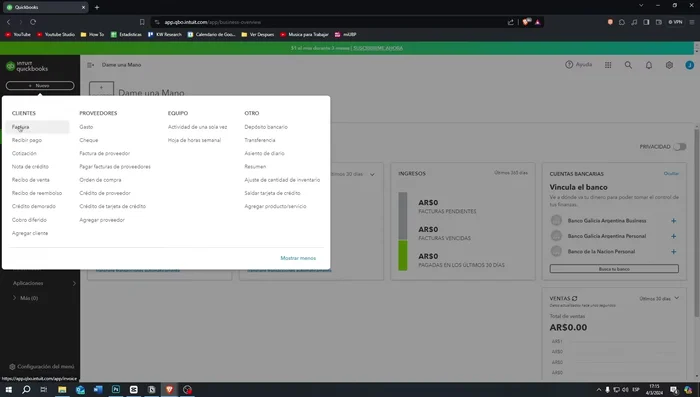Select Depósito bancario
Image resolution: width=700 pixels, height=397 pixels.
(266, 127)
